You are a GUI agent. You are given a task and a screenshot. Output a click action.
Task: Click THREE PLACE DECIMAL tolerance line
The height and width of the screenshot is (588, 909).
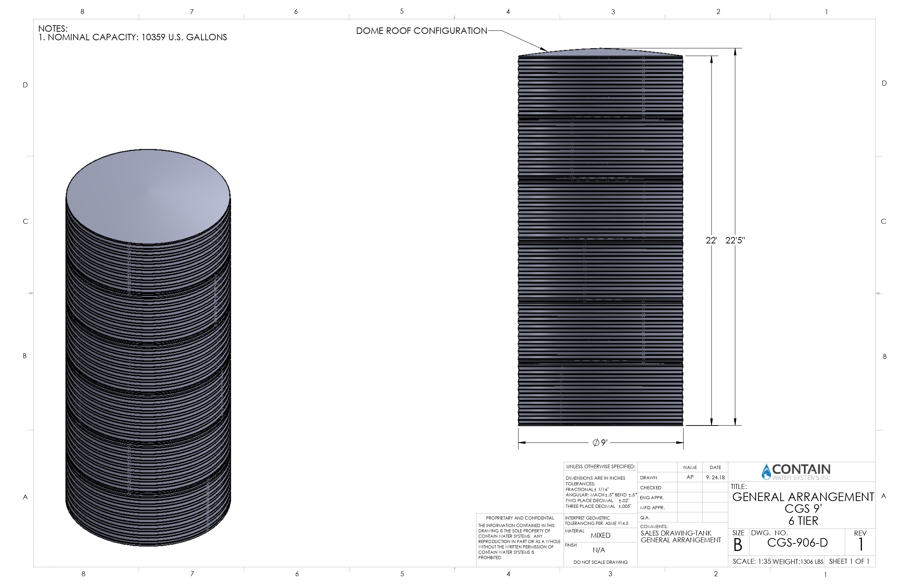coord(598,506)
